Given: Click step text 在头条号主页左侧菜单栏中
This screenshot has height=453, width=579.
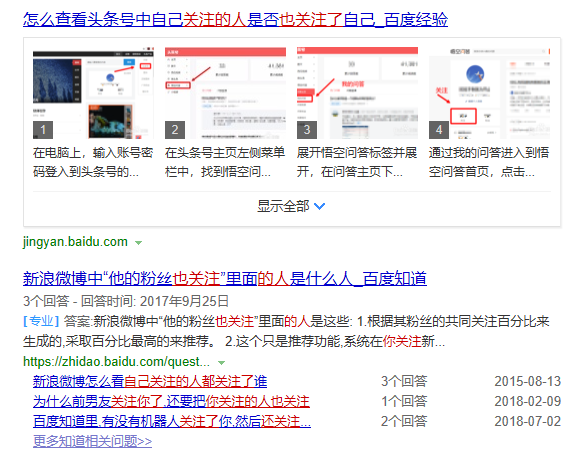Looking at the screenshot, I should [225, 162].
